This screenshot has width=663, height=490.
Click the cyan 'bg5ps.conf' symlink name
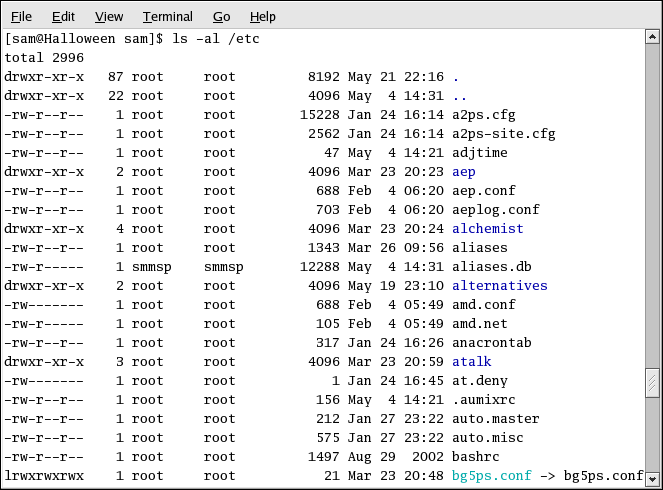(491, 475)
